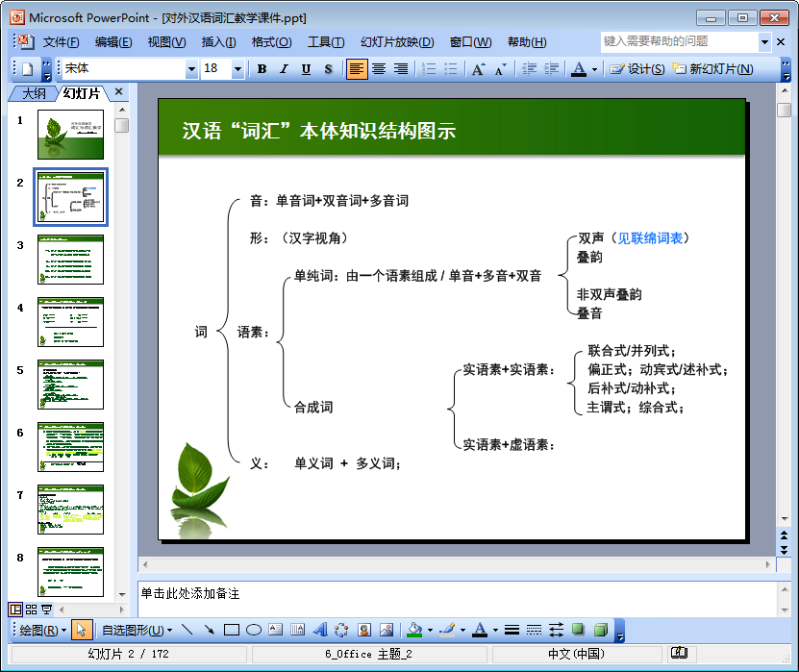Apply fill color paint bucket

coord(414,631)
